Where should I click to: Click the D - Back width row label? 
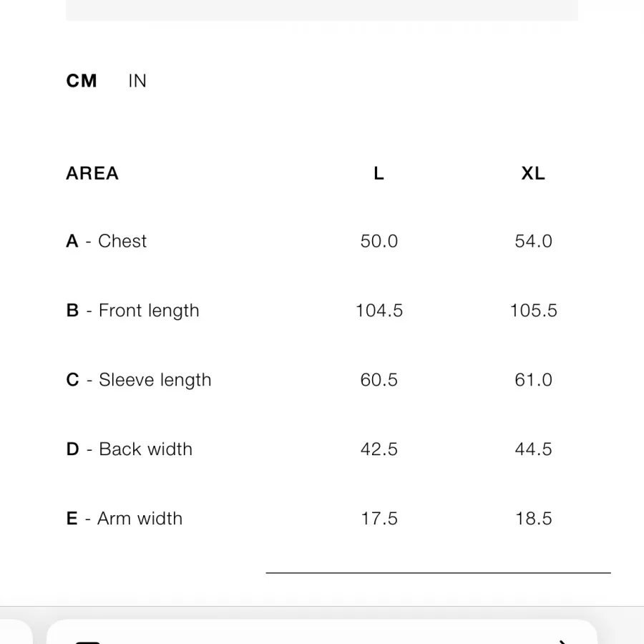point(130,449)
